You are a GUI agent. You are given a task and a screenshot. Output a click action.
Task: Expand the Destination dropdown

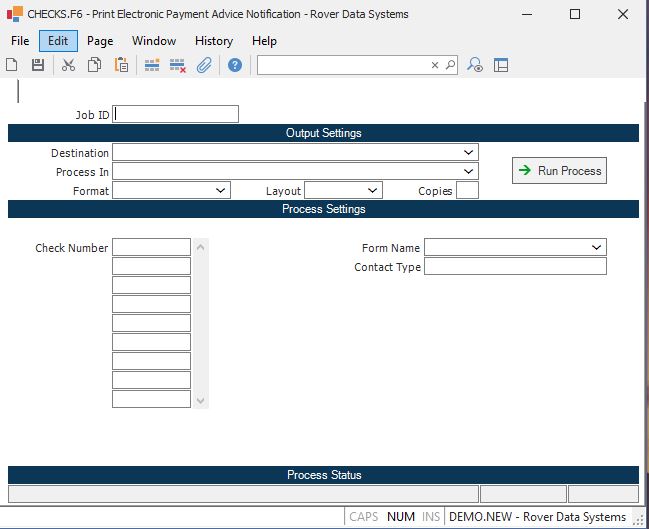[468, 152]
